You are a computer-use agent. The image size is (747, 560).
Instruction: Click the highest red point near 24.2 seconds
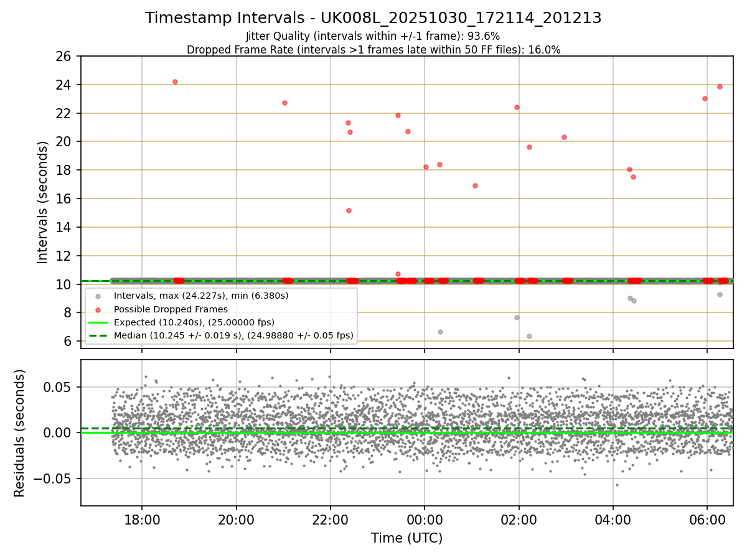(x=175, y=82)
